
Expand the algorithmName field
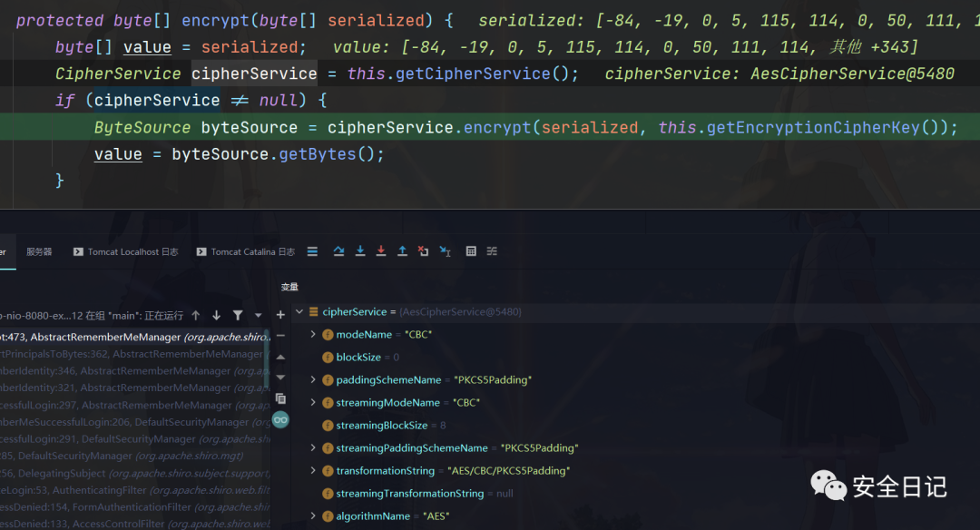point(313,515)
